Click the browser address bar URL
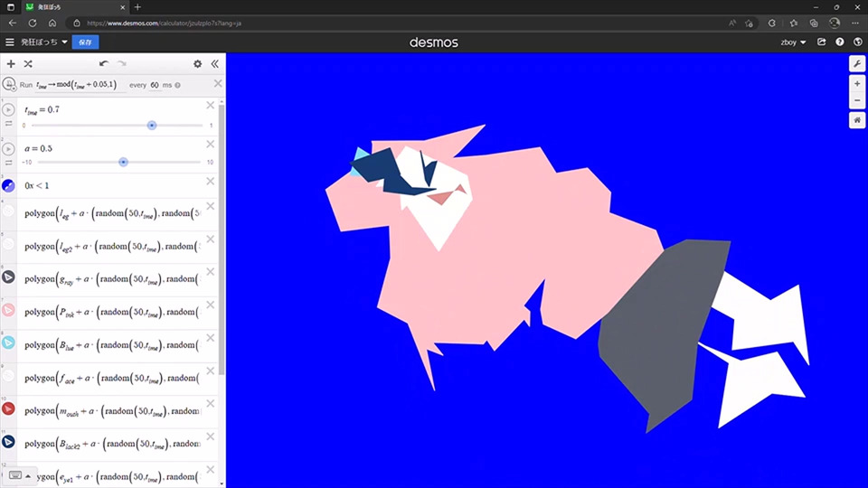The width and height of the screenshot is (868, 488). 164,23
